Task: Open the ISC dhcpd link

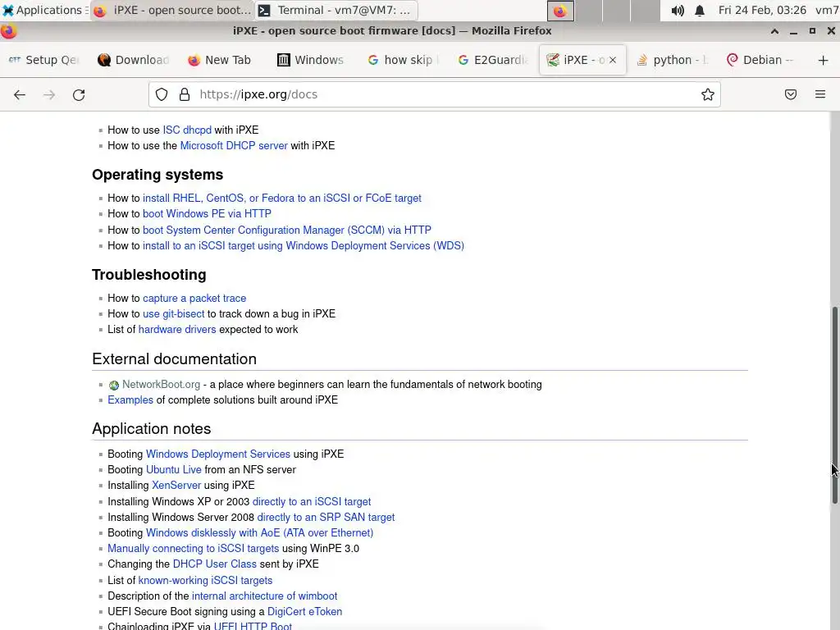Action: [187, 130]
